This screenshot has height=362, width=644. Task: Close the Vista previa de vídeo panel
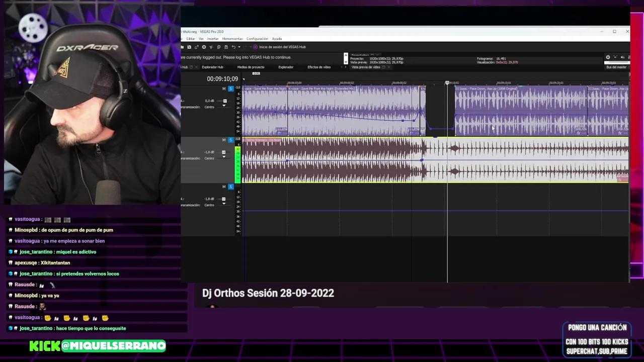(389, 67)
